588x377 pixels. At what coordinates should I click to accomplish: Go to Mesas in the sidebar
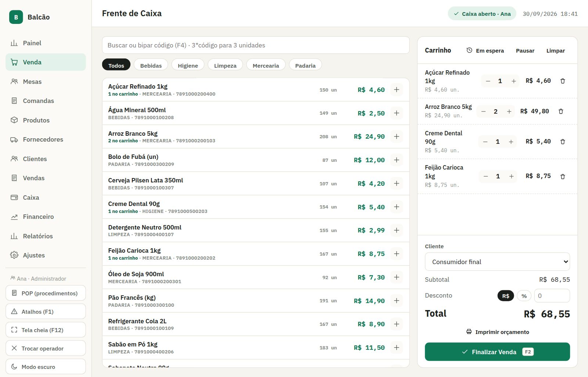tap(46, 82)
